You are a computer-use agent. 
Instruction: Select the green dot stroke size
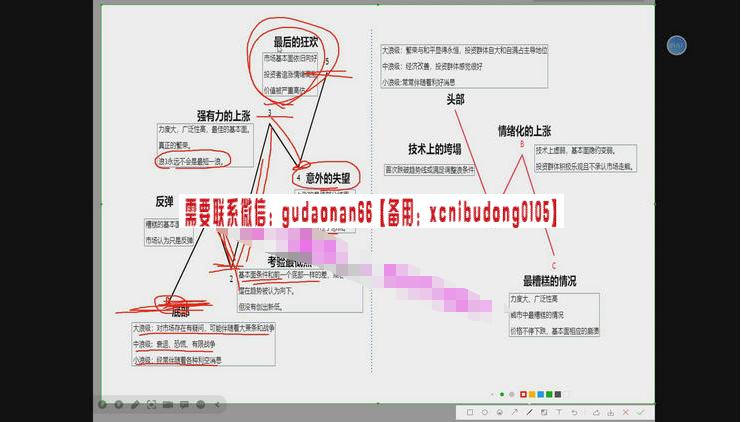point(502,394)
